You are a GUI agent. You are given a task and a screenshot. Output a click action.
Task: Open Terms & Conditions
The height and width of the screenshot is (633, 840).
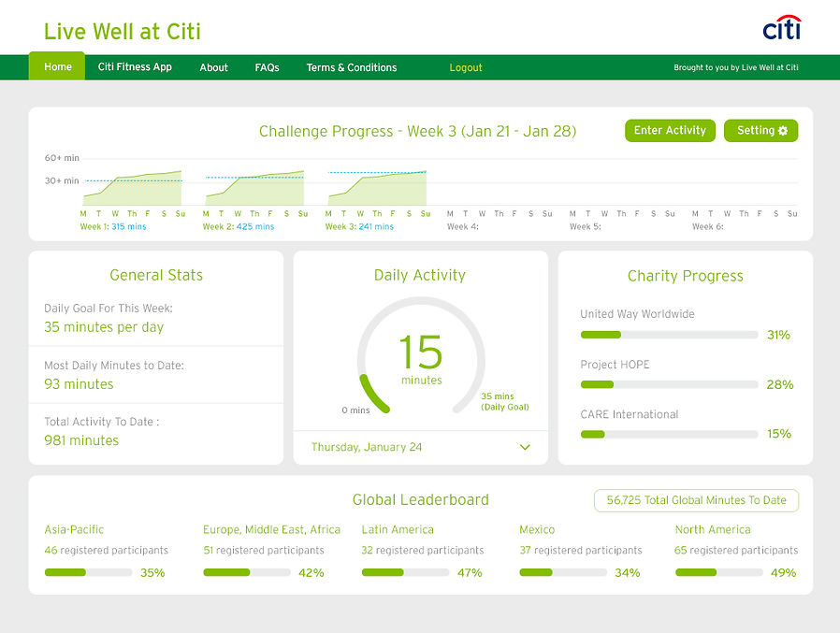coord(352,67)
